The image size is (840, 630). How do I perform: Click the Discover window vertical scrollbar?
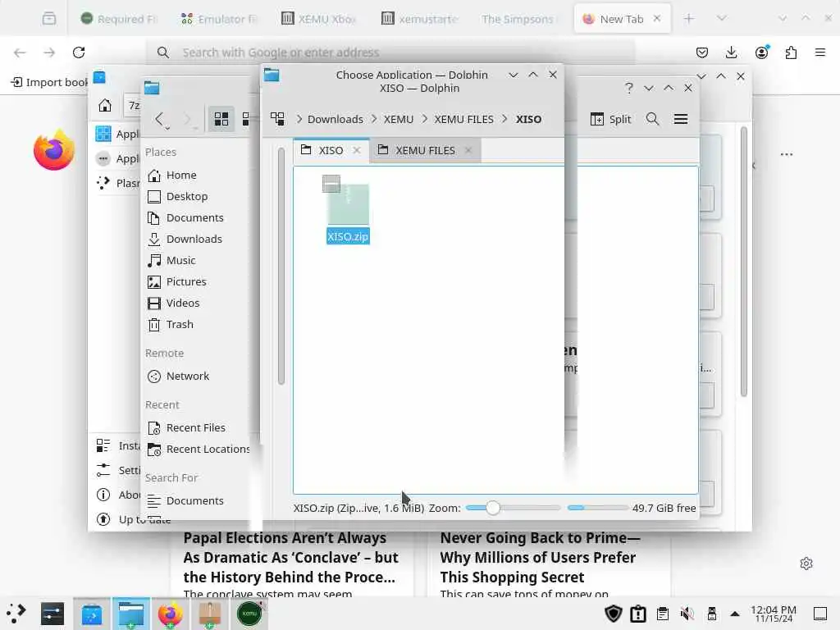(743, 262)
